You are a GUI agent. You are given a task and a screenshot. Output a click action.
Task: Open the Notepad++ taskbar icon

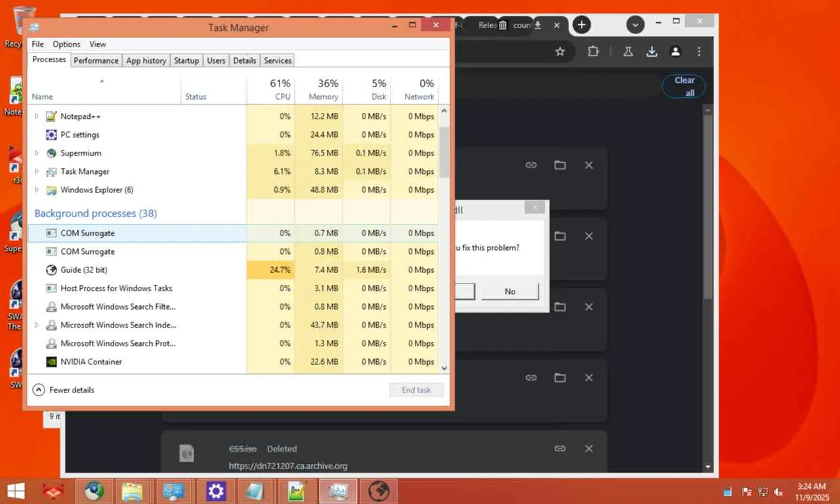(x=297, y=491)
